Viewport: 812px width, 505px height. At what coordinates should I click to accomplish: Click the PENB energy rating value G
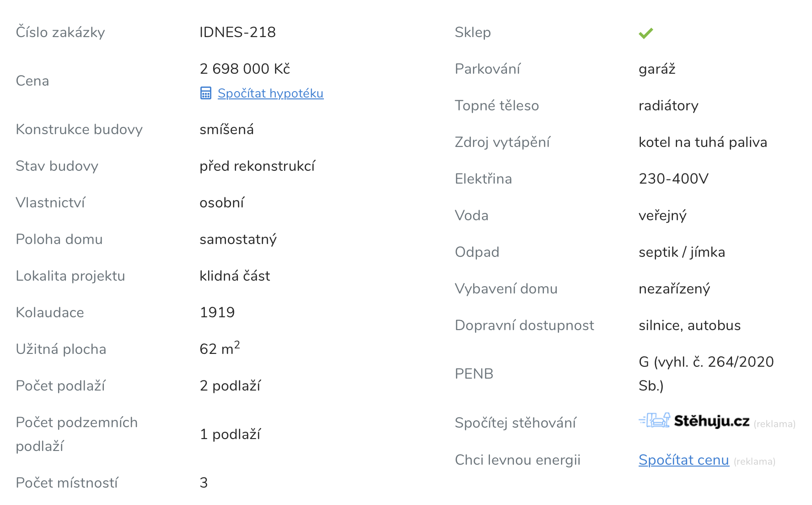[x=644, y=362]
